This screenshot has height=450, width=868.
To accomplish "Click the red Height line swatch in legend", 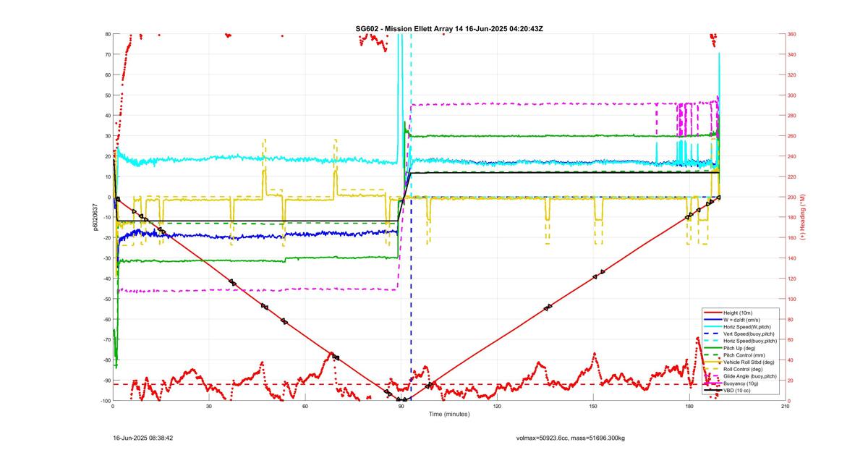I will pyautogui.click(x=713, y=313).
